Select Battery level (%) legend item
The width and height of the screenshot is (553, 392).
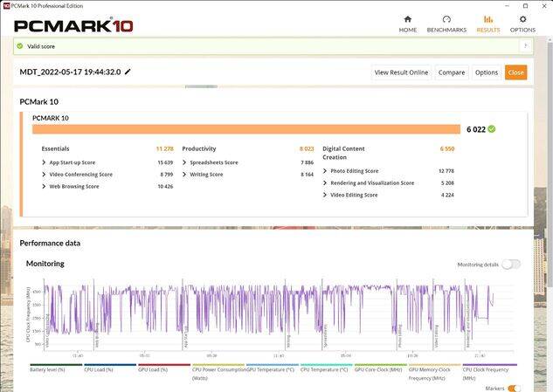tap(56, 368)
